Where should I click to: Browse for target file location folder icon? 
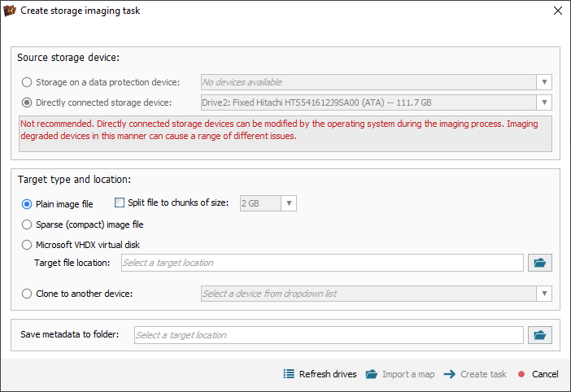[x=539, y=263]
